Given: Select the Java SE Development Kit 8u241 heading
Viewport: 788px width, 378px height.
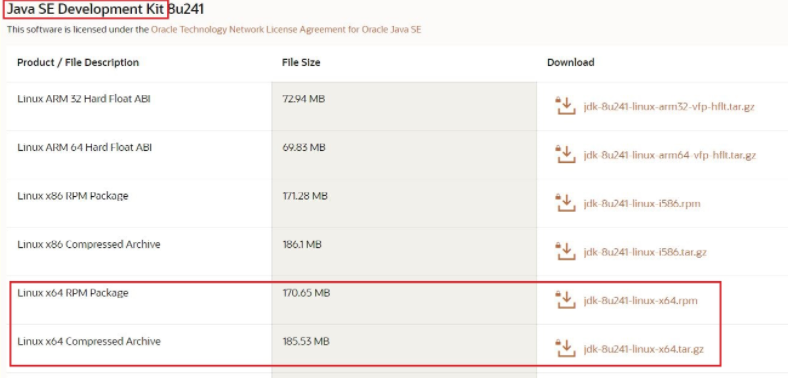Looking at the screenshot, I should (106, 9).
